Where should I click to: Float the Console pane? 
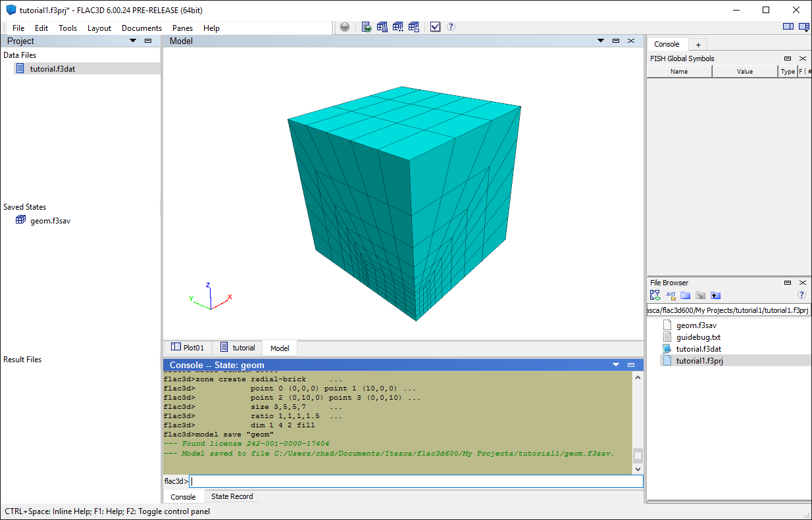[631, 365]
